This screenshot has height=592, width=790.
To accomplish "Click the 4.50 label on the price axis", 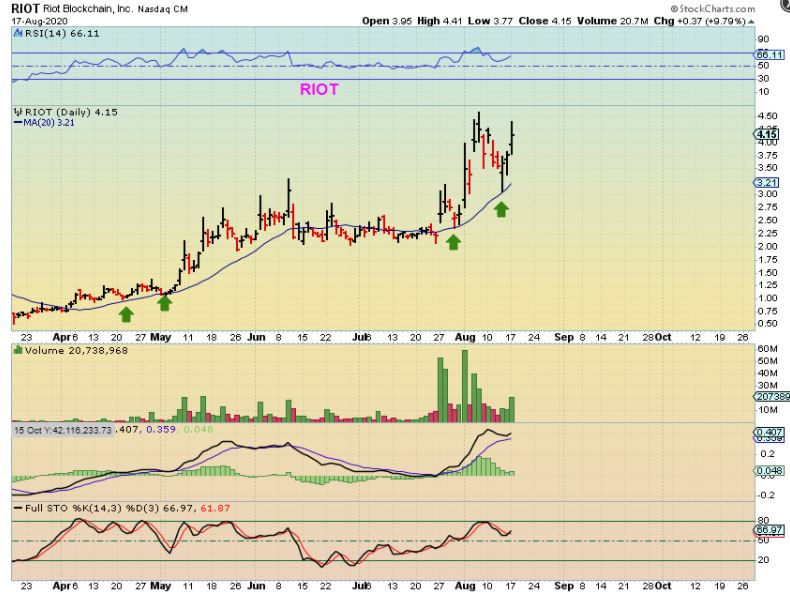I will 767,115.
